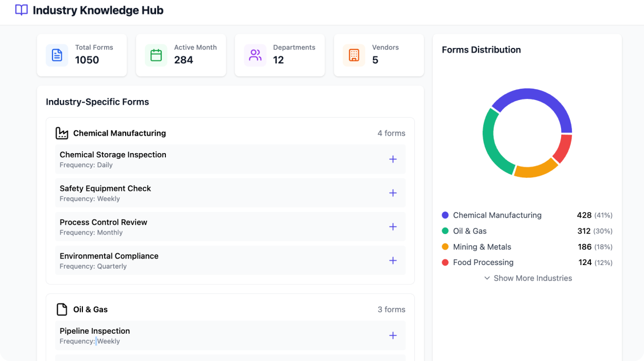Screen dimensions: 644x361
Task: Open the Pipeline Inspection row
Action: (x=230, y=336)
